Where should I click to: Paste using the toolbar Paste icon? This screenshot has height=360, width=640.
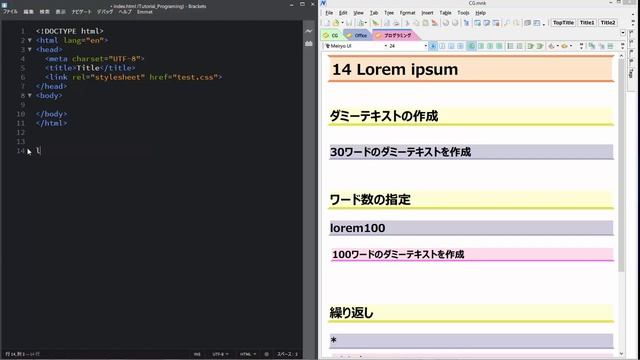(425, 23)
